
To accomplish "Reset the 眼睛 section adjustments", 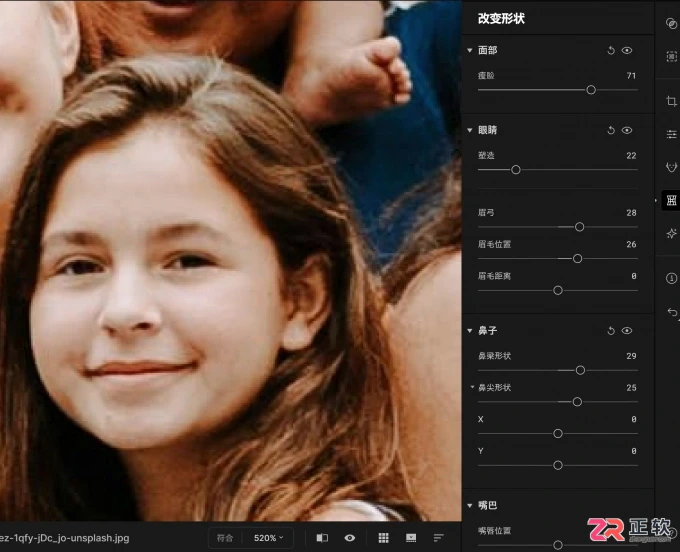I will point(611,131).
